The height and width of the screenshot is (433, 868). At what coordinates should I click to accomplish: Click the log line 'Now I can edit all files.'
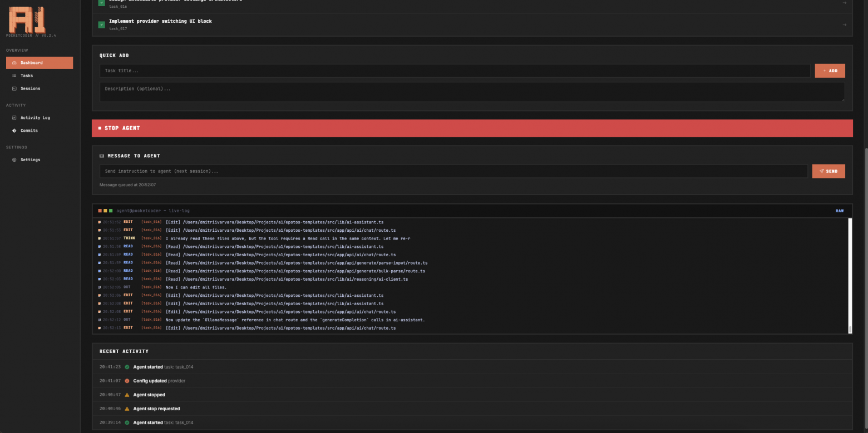click(x=196, y=287)
